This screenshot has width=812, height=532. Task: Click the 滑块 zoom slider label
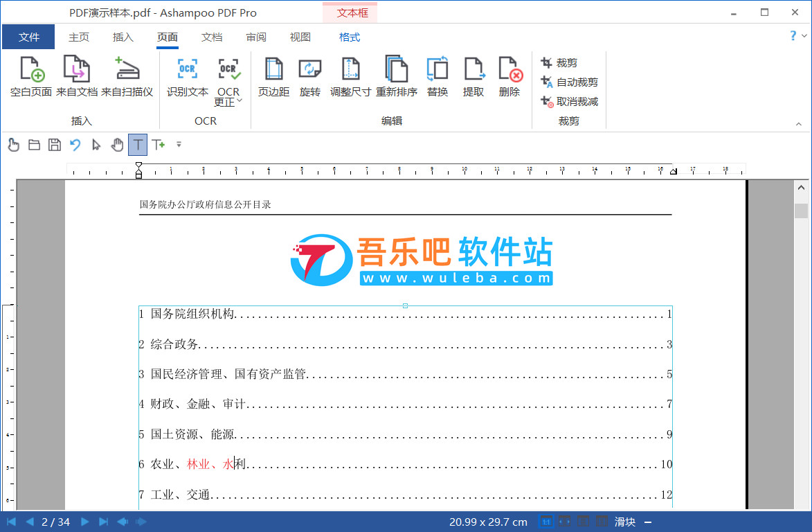pyautogui.click(x=625, y=522)
